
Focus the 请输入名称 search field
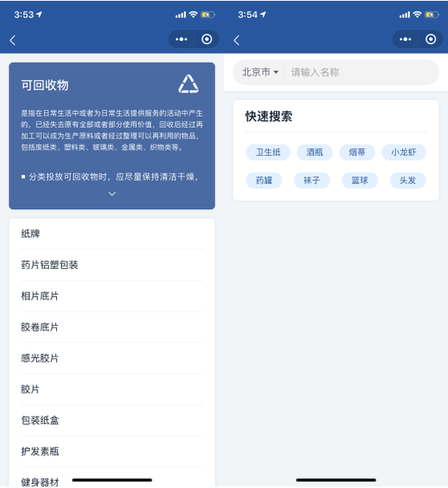click(361, 73)
